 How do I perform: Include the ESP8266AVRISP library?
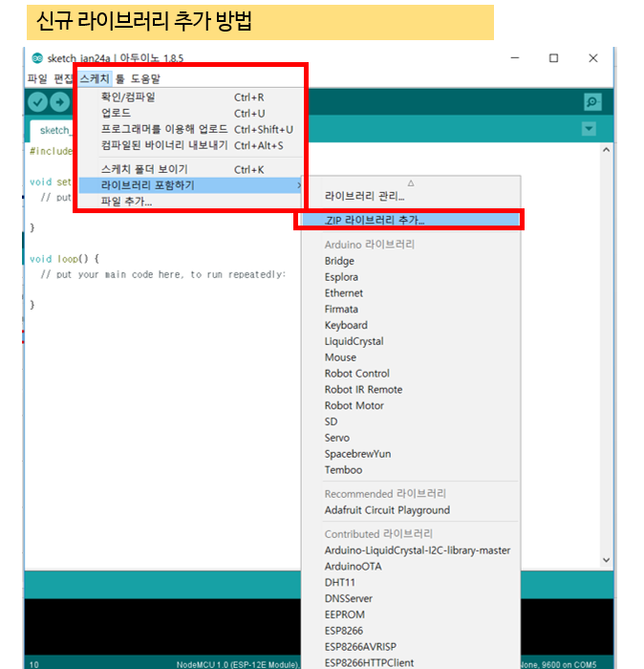coord(411,647)
